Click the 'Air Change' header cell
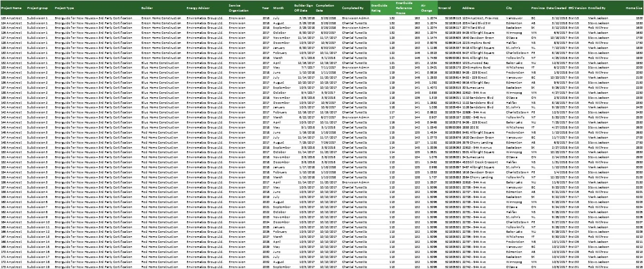 point(427,8)
